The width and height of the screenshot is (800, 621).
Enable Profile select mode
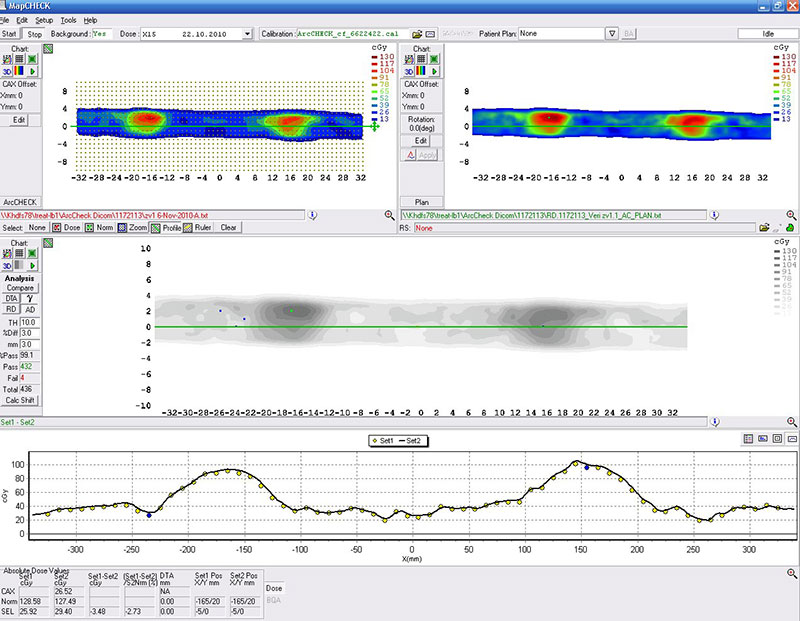[166, 228]
